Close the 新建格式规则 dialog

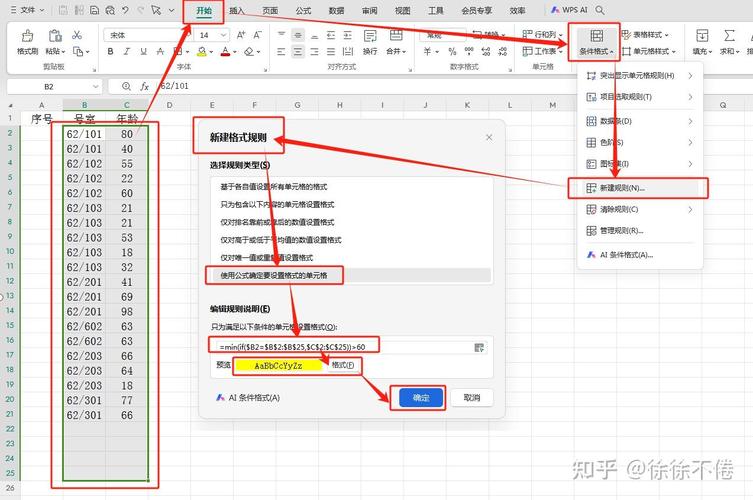tap(489, 137)
